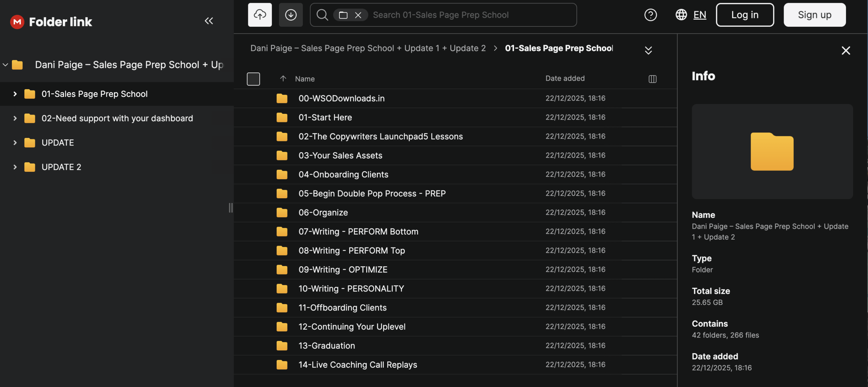Click the Log in button
This screenshot has width=868, height=387.
745,15
